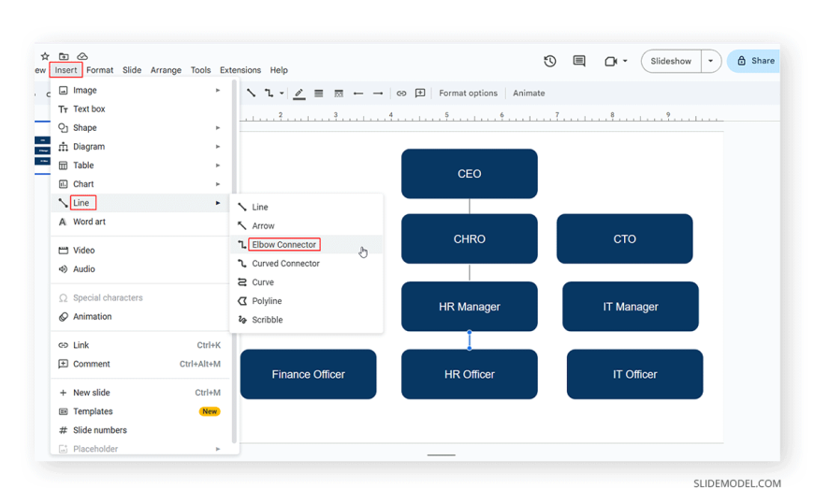Open the Format menu
Viewport: 814px width, 504px height.
pos(100,70)
